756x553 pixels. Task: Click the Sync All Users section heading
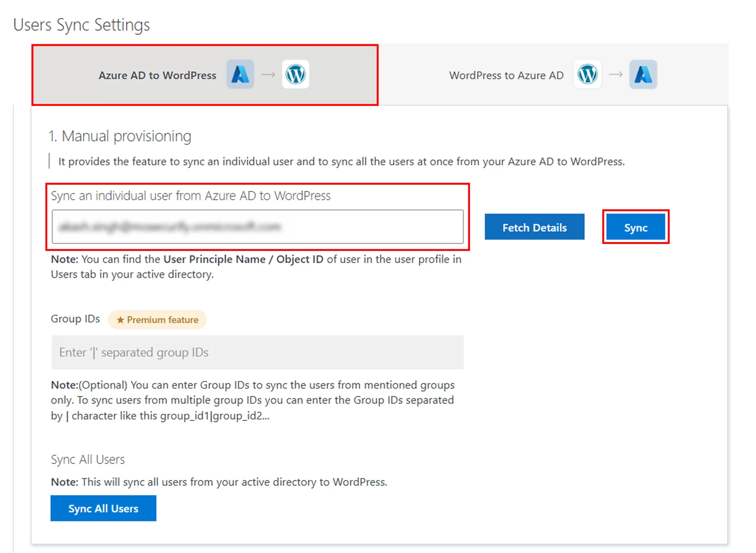[88, 460]
